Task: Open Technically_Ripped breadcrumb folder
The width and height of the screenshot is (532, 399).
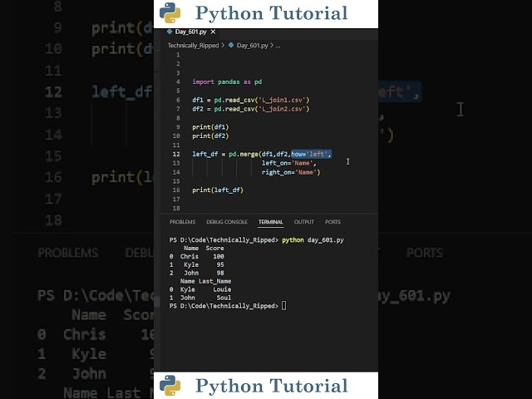Action: [193, 46]
